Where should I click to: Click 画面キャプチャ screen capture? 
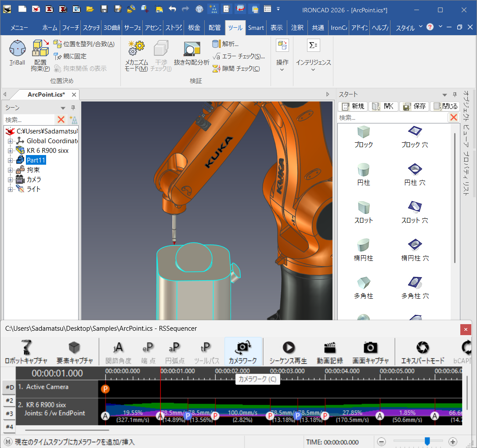point(371,352)
